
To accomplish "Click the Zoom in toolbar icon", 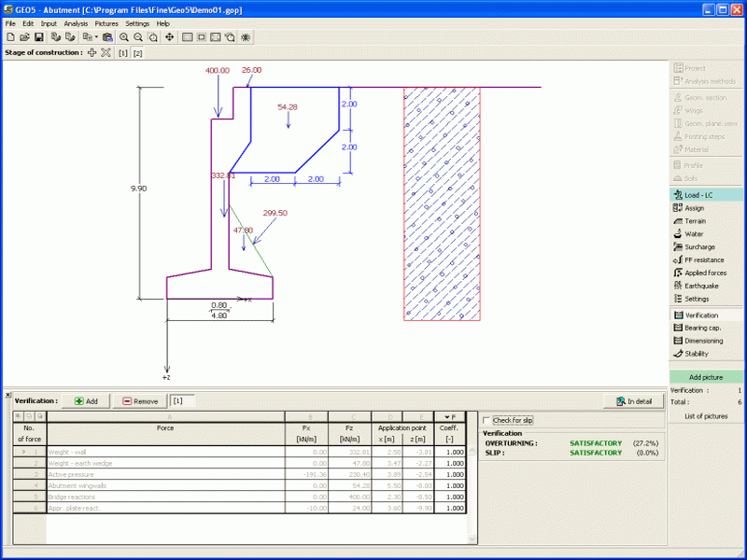I will [x=124, y=36].
